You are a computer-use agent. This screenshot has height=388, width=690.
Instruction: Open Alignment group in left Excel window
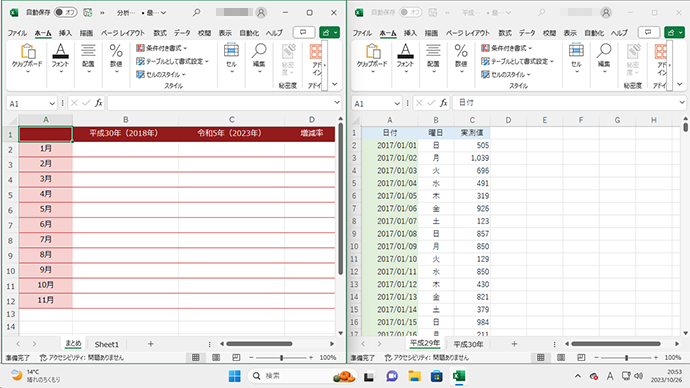[88, 59]
